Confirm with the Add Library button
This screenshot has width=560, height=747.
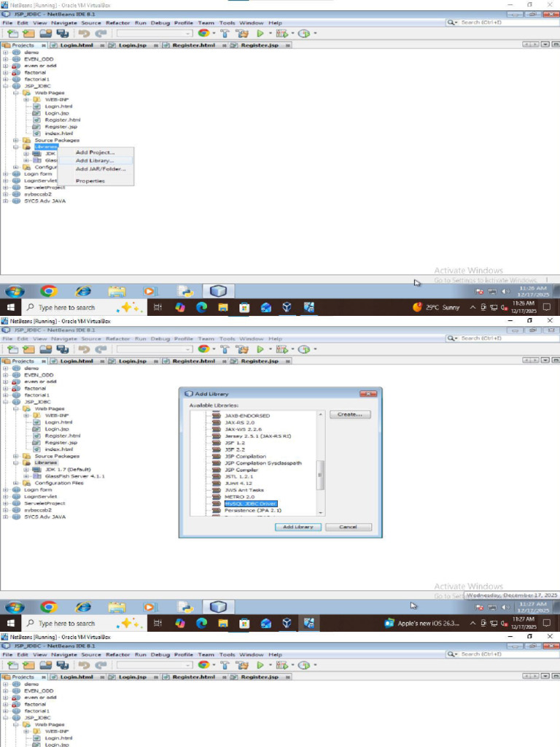pos(298,527)
